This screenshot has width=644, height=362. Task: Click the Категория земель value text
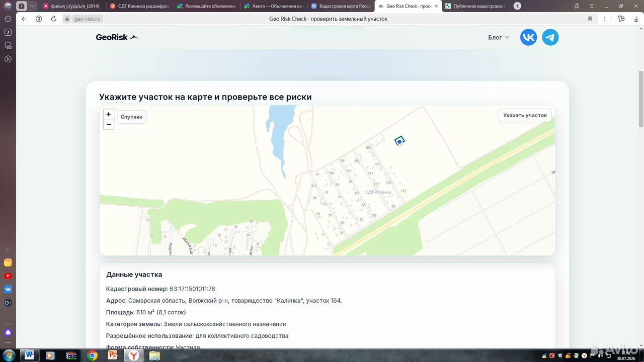[225, 324]
